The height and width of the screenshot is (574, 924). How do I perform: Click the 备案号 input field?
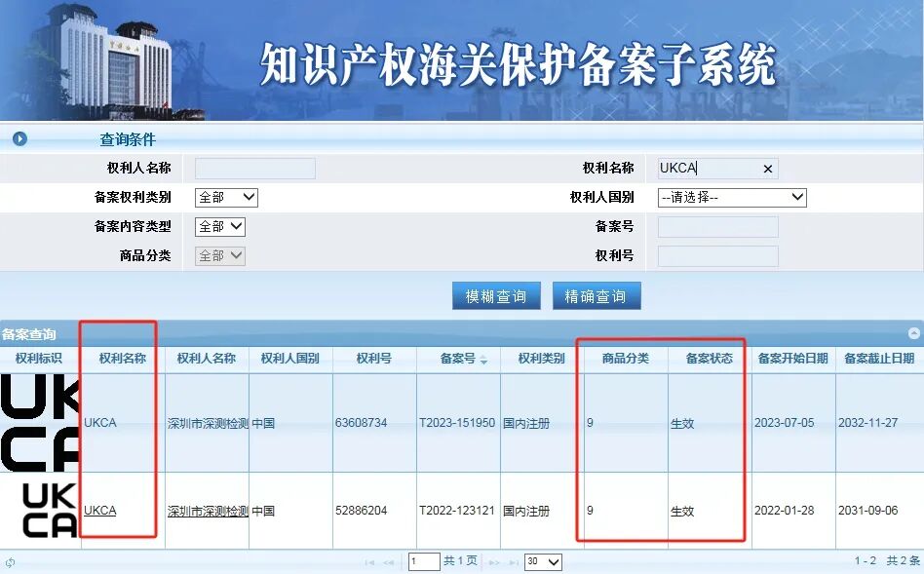pos(717,227)
